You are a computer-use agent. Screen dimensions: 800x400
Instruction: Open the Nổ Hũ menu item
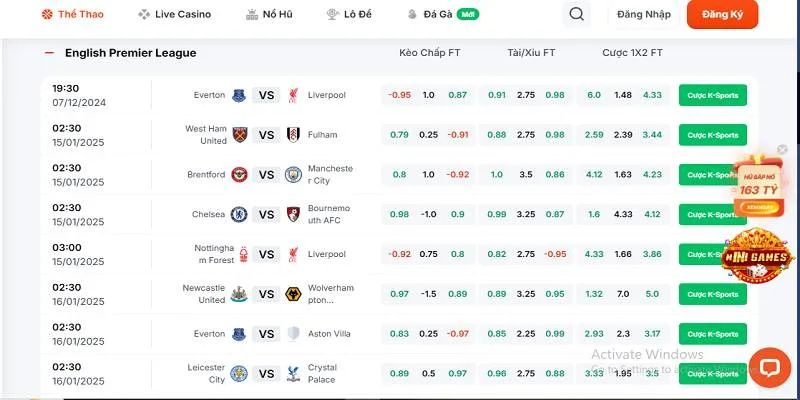click(269, 14)
